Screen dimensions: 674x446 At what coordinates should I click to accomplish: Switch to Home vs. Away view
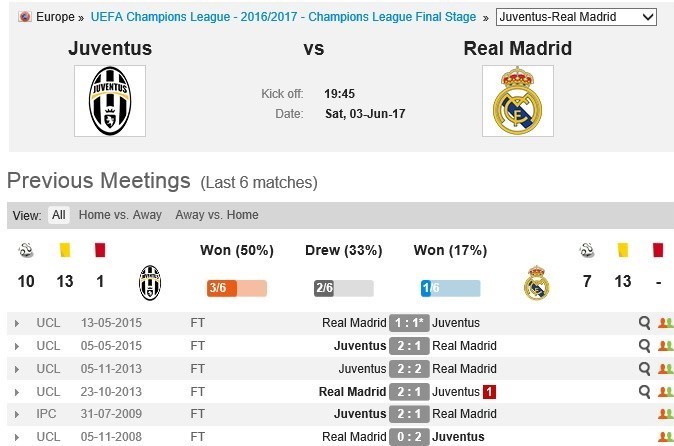point(120,215)
